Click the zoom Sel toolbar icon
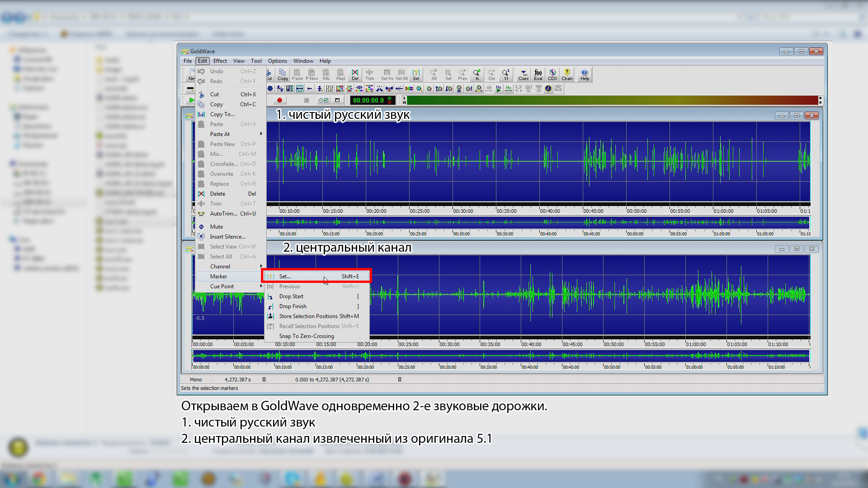868x488 pixels. [x=448, y=75]
